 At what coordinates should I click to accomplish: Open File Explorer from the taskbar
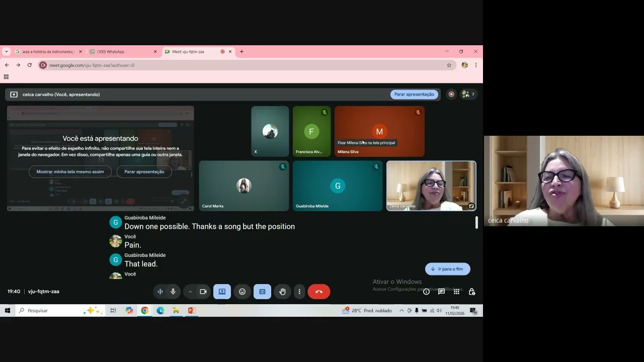(176, 311)
